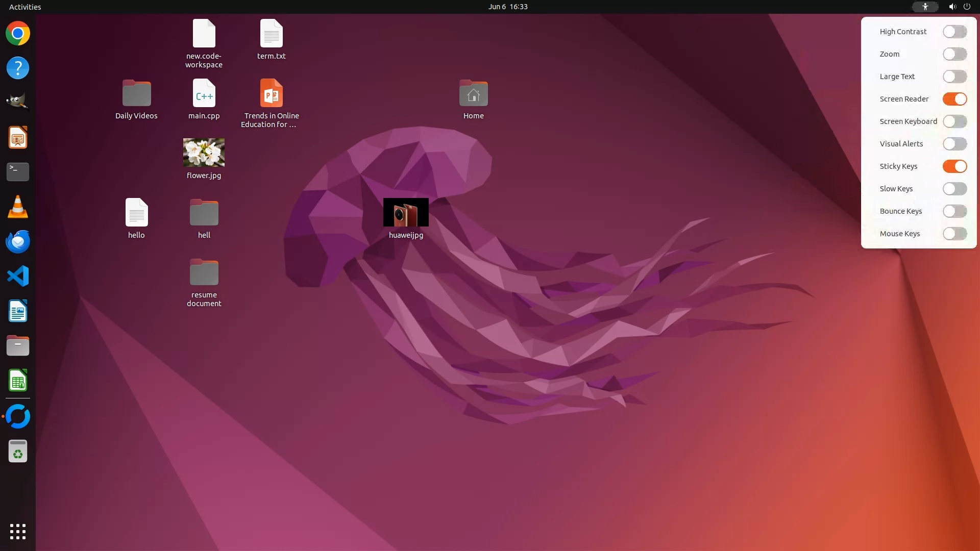Open LibreOffice Impress from dock
This screenshot has width=980, height=551.
(18, 138)
